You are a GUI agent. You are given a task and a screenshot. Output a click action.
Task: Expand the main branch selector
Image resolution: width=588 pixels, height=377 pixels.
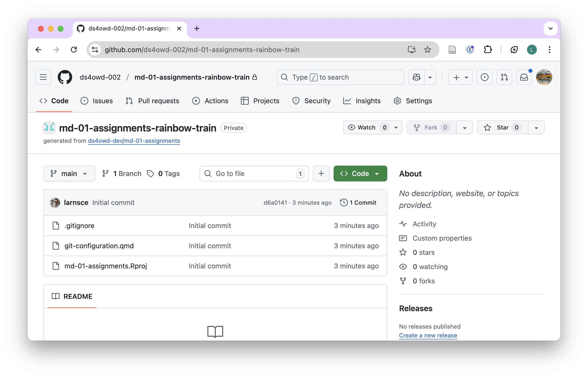tap(69, 174)
